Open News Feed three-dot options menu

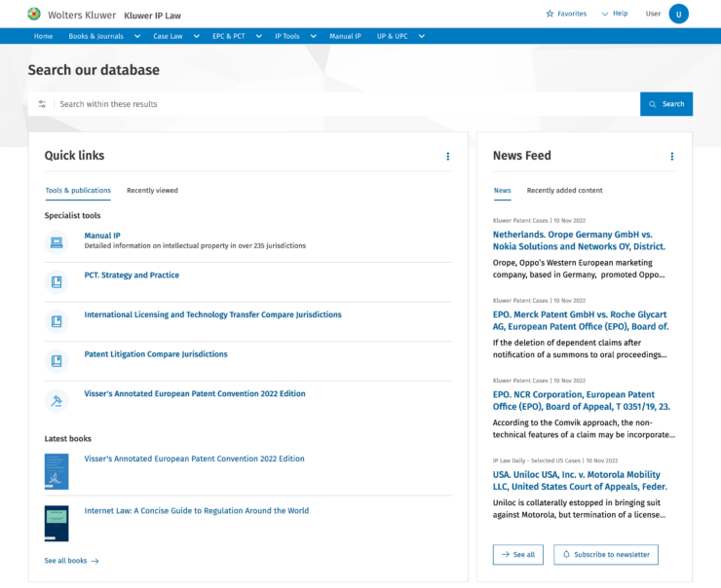click(672, 156)
